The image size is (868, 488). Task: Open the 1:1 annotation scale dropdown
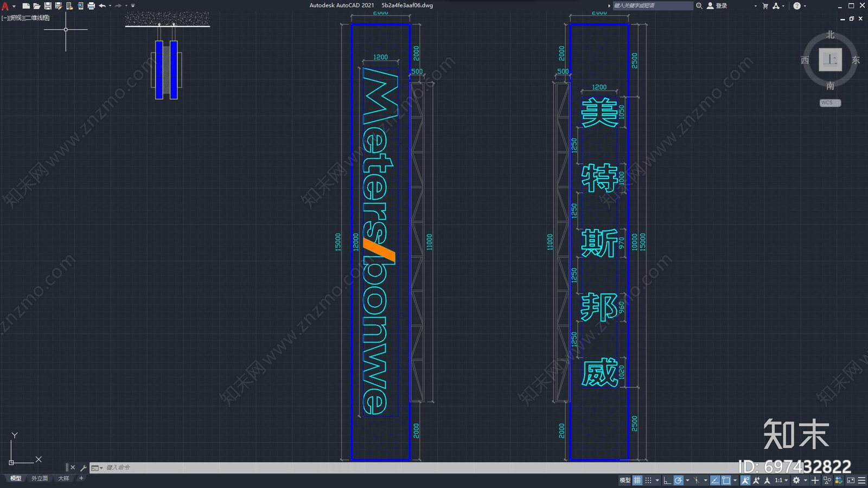point(781,480)
